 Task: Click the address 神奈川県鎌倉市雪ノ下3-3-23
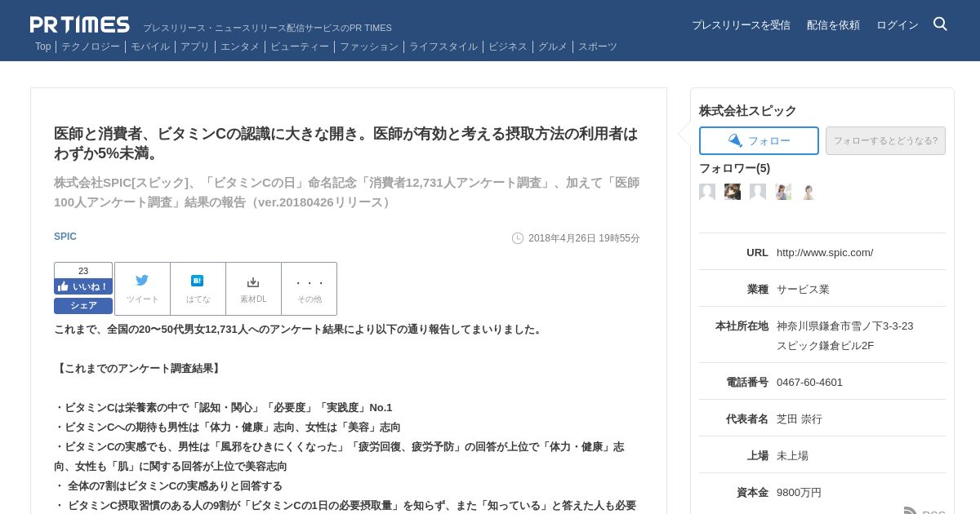845,326
